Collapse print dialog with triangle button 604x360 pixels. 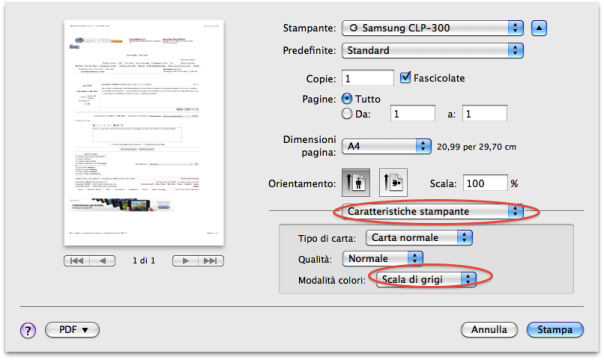click(539, 28)
